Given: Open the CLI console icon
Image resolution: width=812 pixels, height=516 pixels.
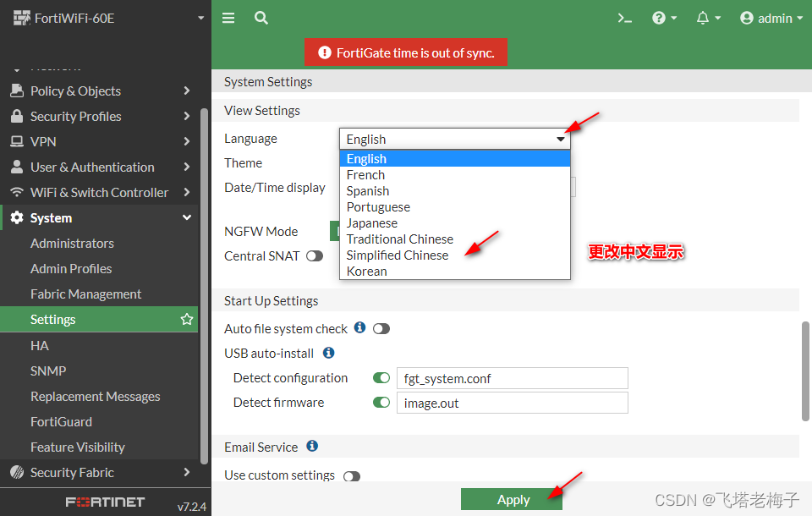Looking at the screenshot, I should (624, 19).
